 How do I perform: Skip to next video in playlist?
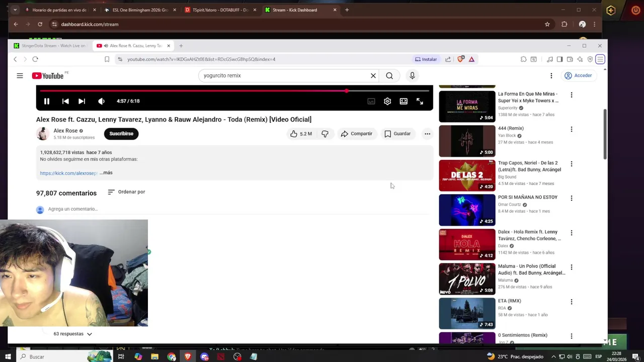82,101
